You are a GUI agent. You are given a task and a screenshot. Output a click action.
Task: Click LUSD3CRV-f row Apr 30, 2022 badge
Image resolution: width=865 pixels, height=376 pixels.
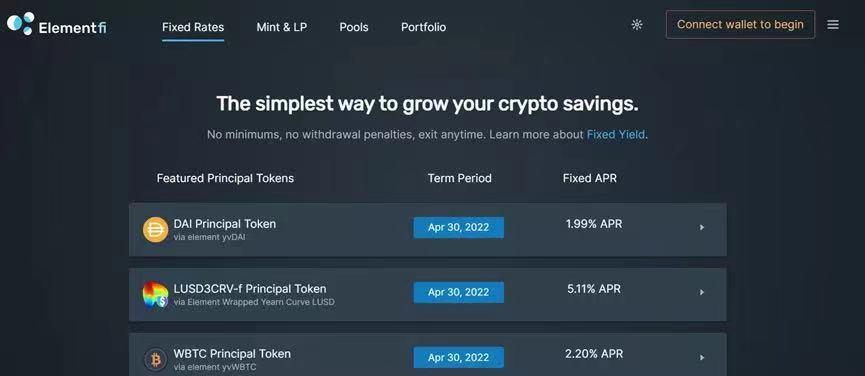tap(458, 292)
